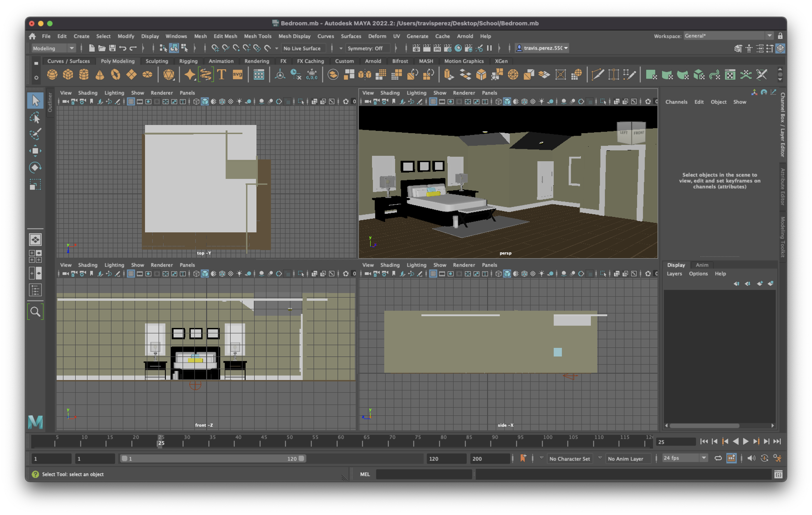
Task: Select the Rotate tool in toolbox
Action: point(35,168)
